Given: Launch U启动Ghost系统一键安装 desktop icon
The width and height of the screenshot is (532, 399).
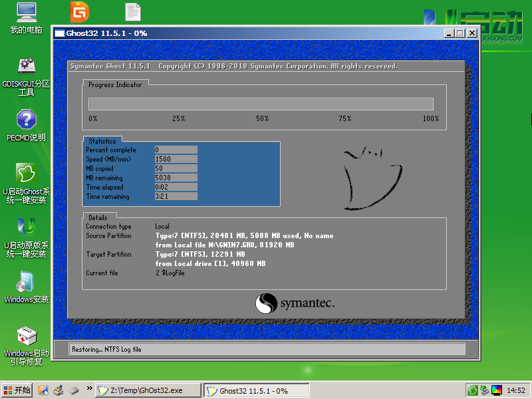Looking at the screenshot, I should tap(27, 184).
